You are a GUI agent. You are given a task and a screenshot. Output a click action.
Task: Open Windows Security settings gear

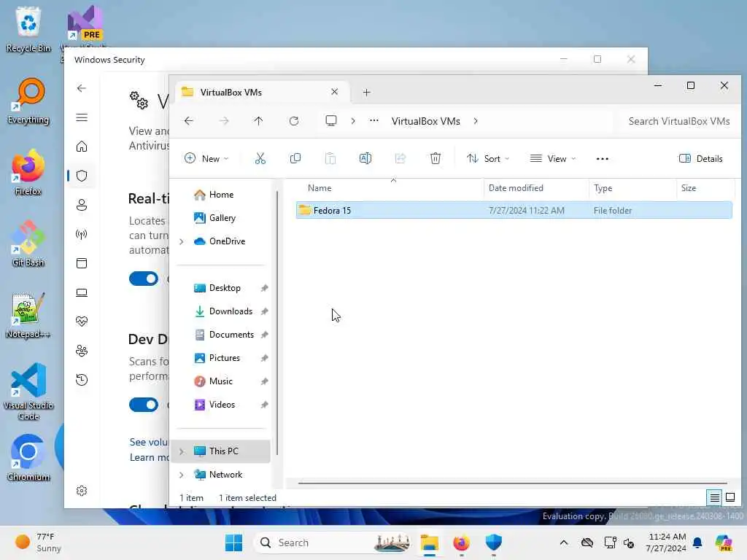pos(82,491)
